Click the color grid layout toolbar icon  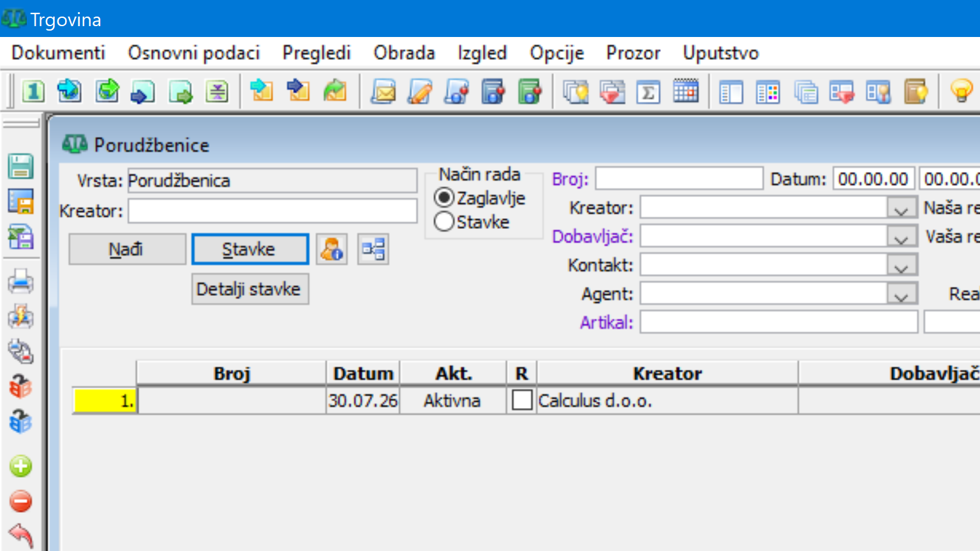point(768,92)
